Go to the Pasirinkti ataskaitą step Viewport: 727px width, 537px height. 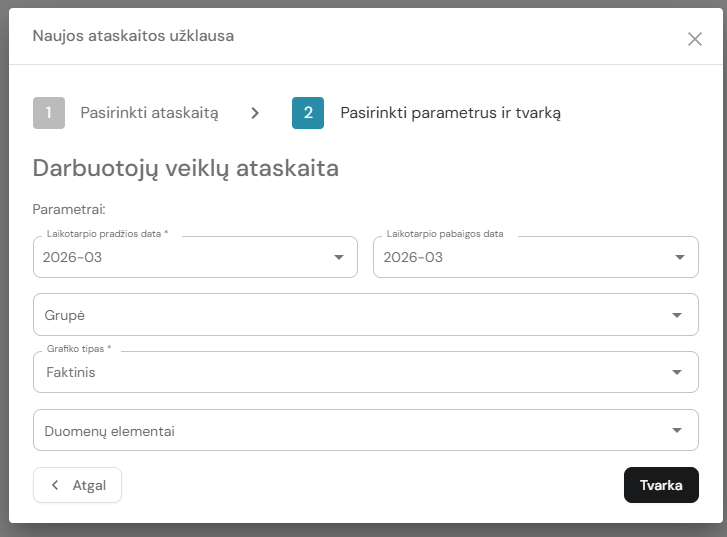[149, 113]
